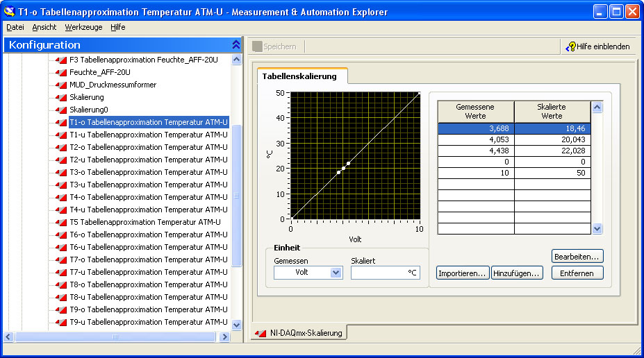Click the scale icon beside Feuchte_AFF-20U

point(60,73)
